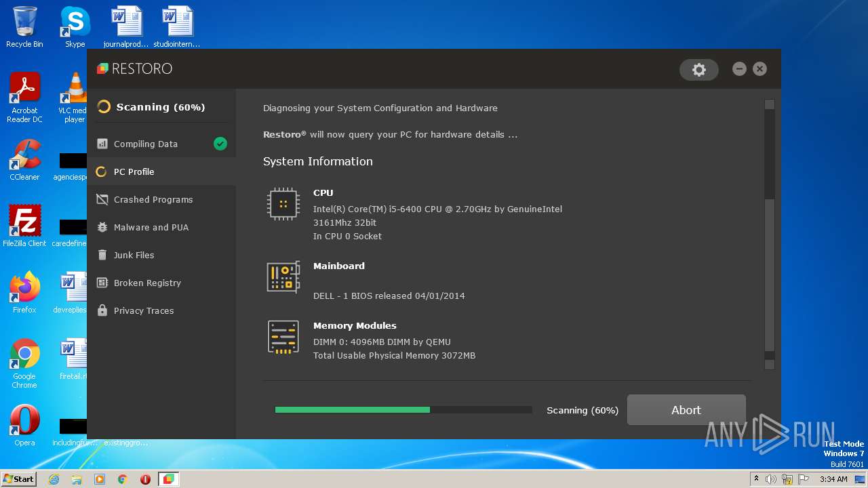868x488 pixels.
Task: Open Restoro settings gear button
Action: coord(699,69)
